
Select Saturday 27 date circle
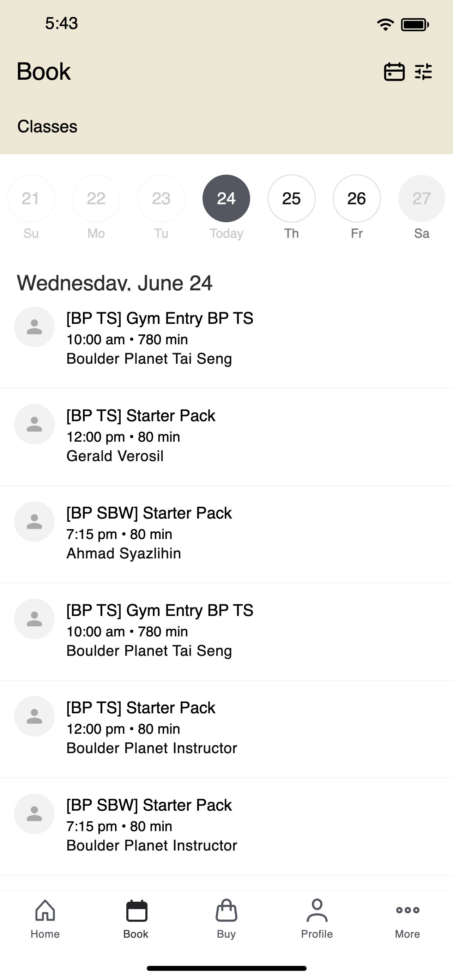(x=422, y=199)
